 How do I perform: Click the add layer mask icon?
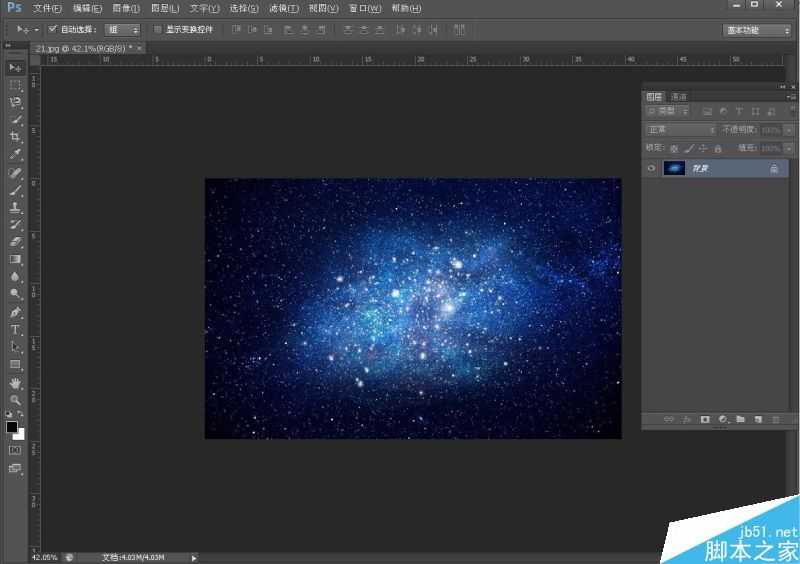(x=705, y=419)
